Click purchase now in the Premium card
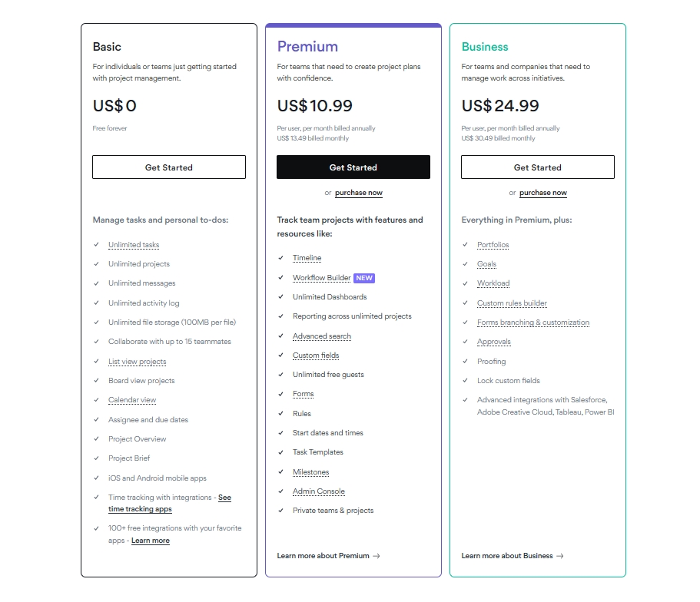The image size is (700, 602). 358,193
